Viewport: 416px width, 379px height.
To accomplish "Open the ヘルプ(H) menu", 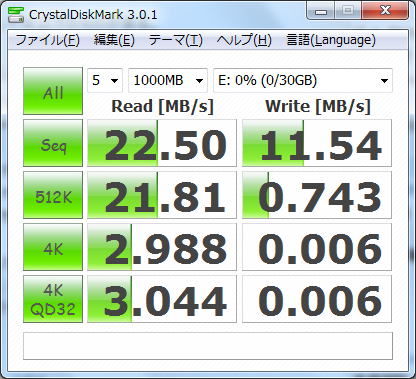I will point(244,40).
